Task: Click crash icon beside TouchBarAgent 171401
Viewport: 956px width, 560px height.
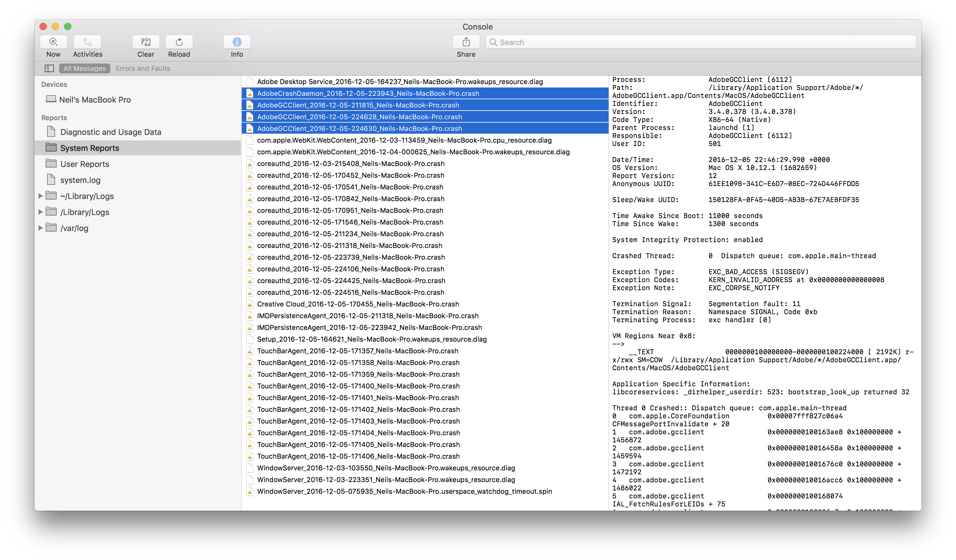Action: pos(249,398)
